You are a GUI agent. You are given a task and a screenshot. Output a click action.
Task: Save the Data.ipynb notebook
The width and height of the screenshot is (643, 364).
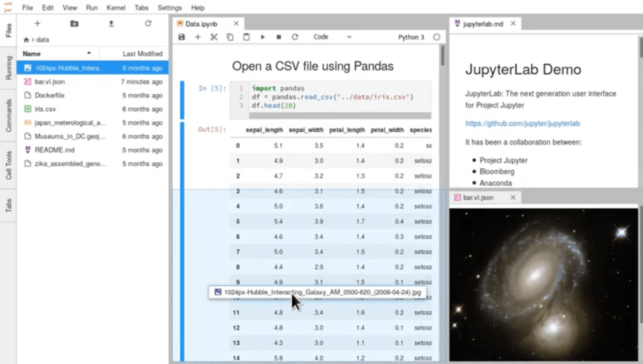point(181,36)
